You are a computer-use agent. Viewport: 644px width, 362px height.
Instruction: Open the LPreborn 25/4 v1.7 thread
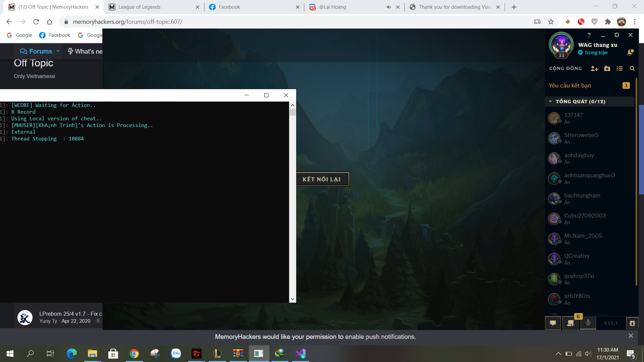click(71, 314)
